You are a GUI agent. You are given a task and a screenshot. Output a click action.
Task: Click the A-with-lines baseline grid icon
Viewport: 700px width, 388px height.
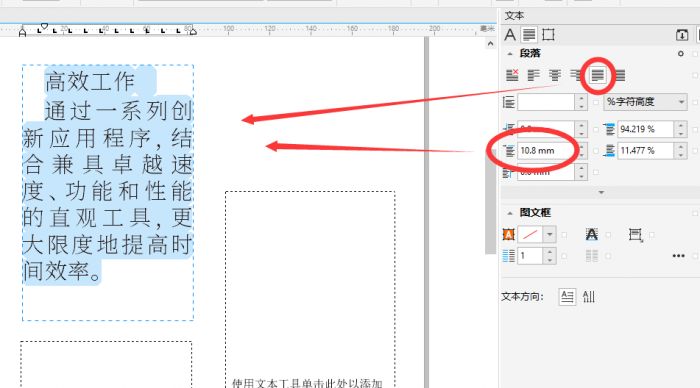click(x=592, y=234)
